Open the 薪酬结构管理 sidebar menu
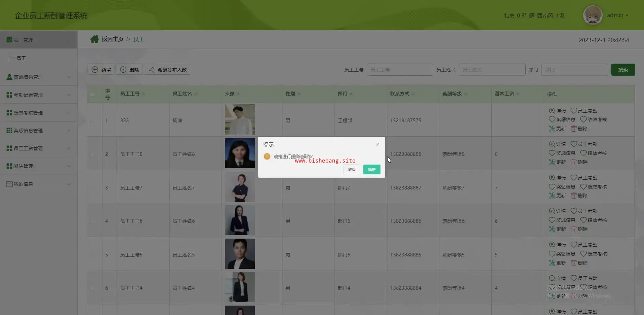 point(39,77)
